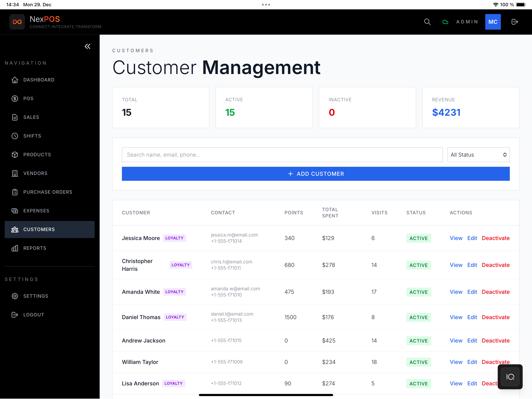
Task: Go to Purchase Orders in navigation
Action: point(48,192)
